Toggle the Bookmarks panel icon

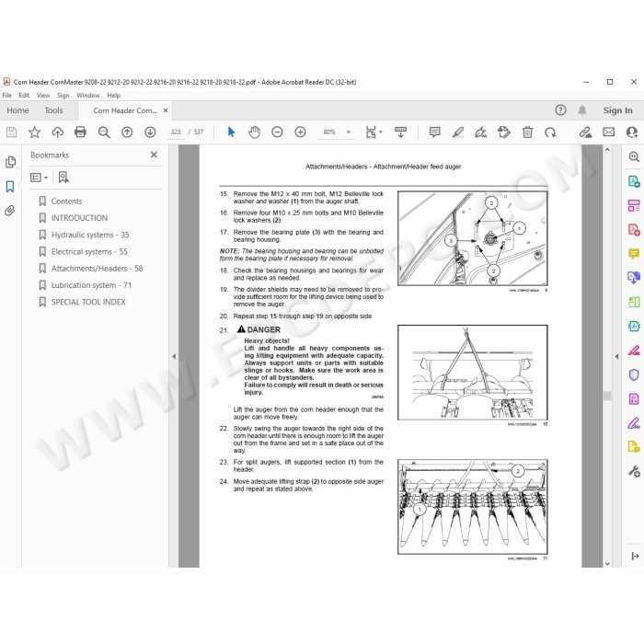(x=10, y=187)
